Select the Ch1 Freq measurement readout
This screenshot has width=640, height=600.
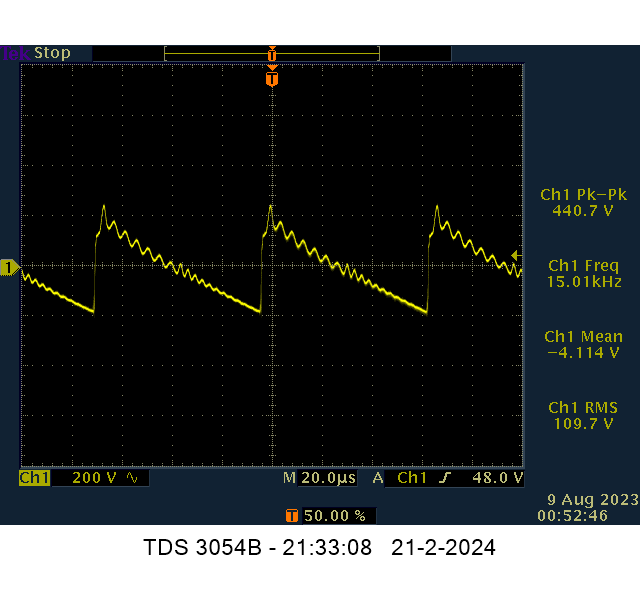[583, 274]
